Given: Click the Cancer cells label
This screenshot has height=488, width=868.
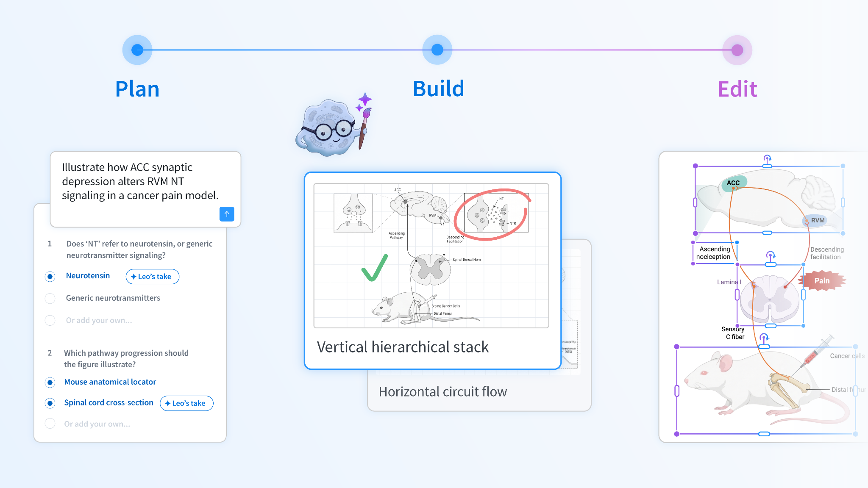Looking at the screenshot, I should pos(847,356).
